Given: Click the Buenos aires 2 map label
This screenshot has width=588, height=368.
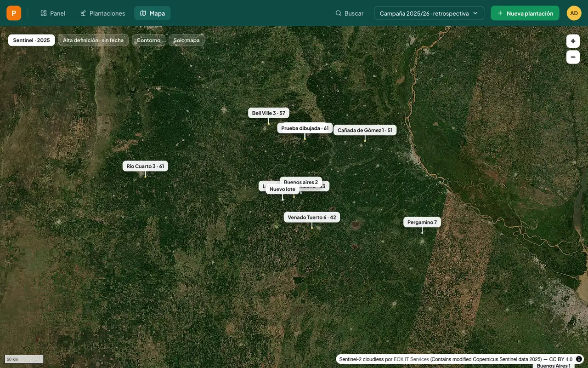Looking at the screenshot, I should [x=301, y=182].
